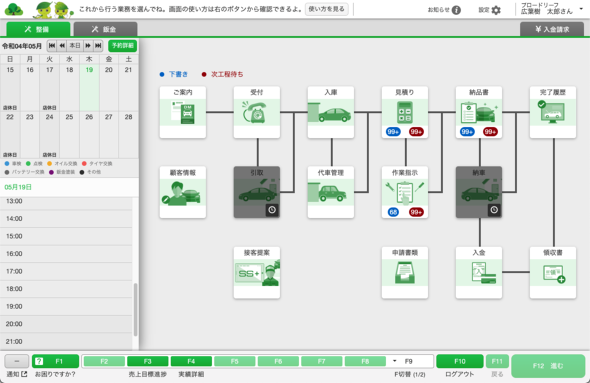Open the 顧客情報 customer info tile

click(x=183, y=192)
